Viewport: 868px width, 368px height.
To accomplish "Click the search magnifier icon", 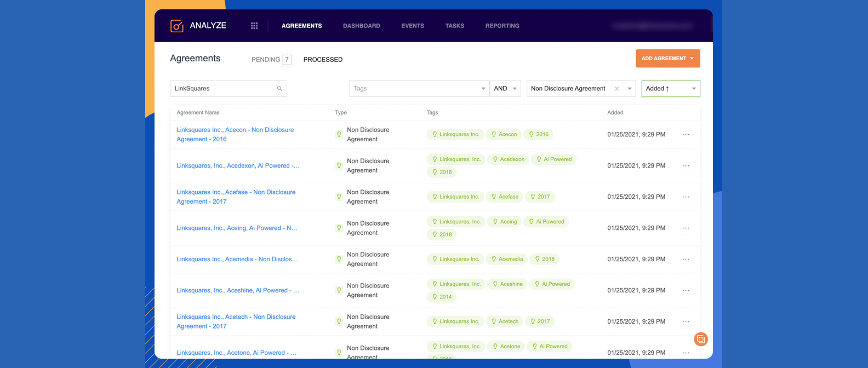I will 279,89.
